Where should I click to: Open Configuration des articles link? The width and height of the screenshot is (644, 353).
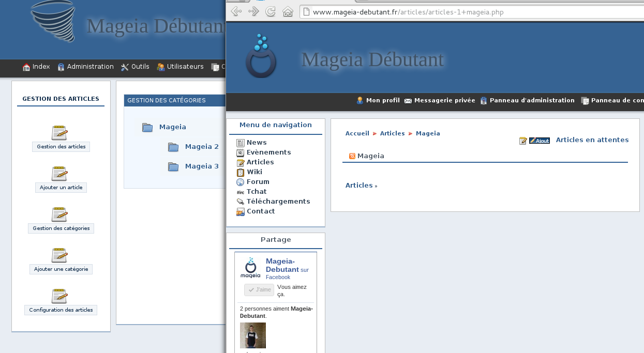coord(61,310)
